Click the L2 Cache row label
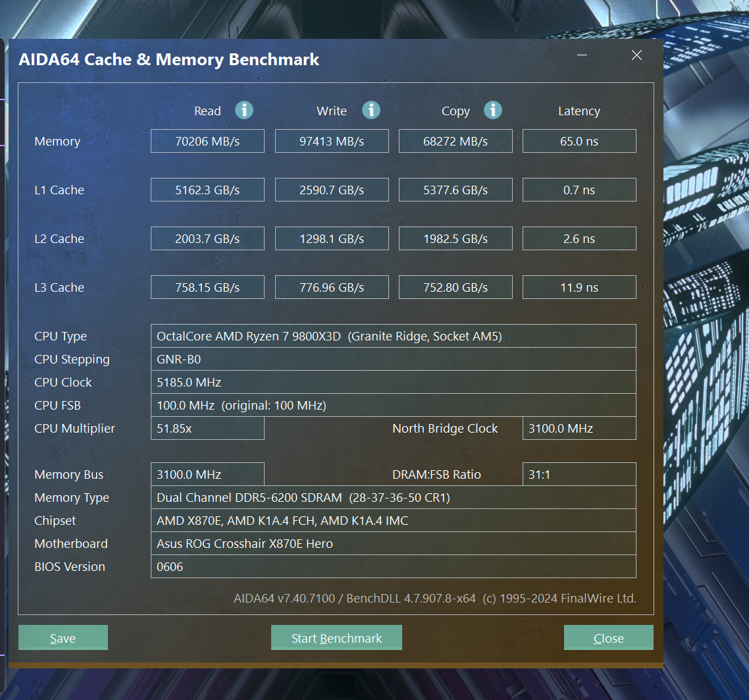 [x=59, y=238]
